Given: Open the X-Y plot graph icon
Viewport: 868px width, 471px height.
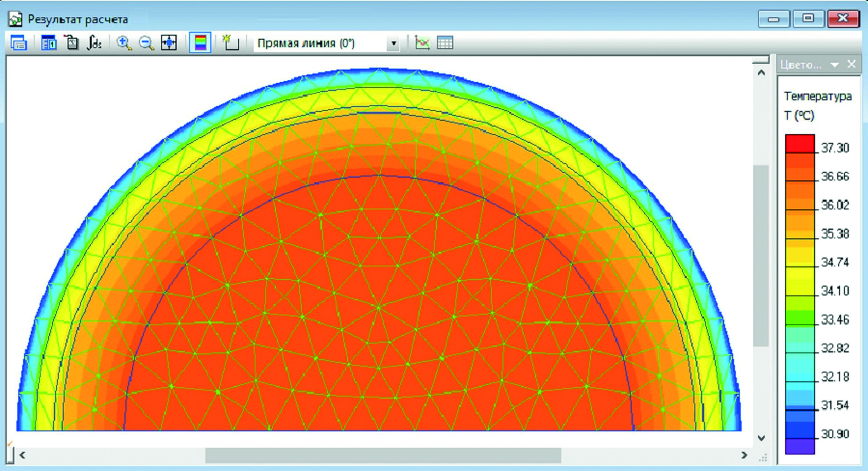Looking at the screenshot, I should tap(422, 43).
